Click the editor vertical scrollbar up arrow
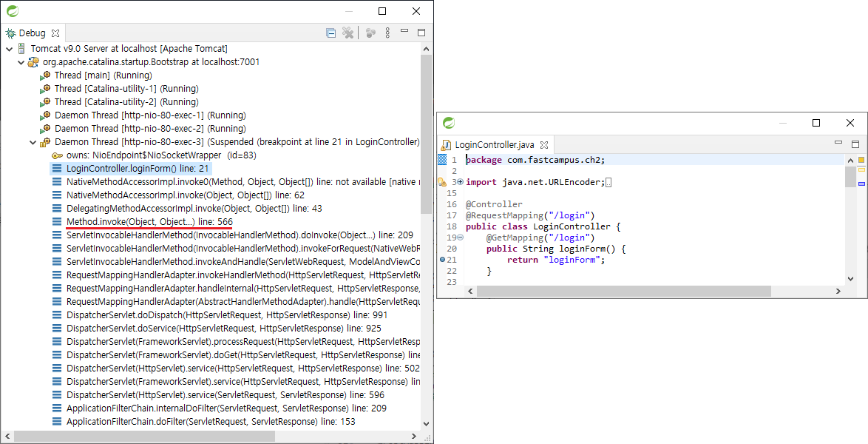This screenshot has width=868, height=444. pyautogui.click(x=850, y=160)
